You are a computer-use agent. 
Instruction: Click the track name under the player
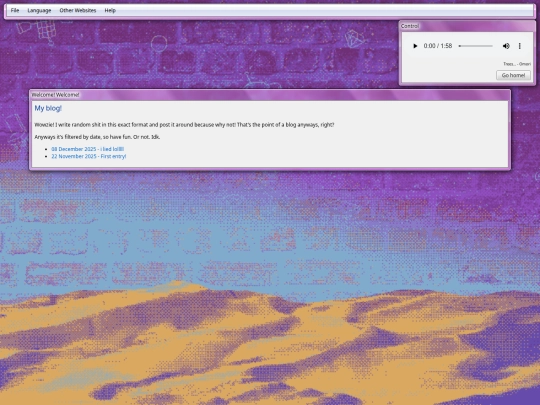(517, 64)
